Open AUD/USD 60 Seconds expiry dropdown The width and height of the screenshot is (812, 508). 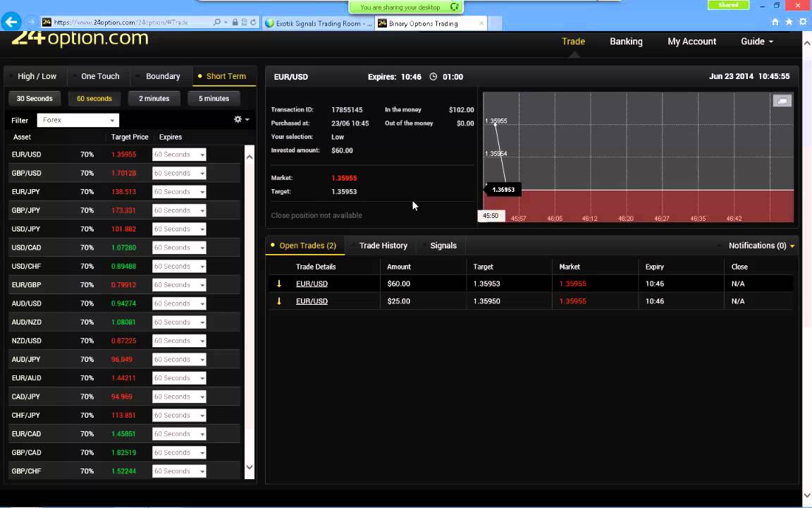coord(178,304)
